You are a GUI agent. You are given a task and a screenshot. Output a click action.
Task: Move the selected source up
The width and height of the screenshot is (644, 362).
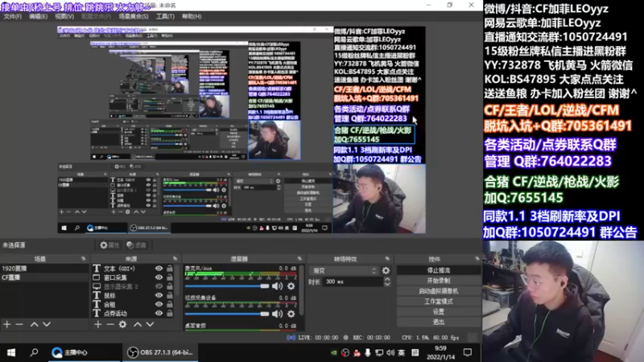pos(138,324)
